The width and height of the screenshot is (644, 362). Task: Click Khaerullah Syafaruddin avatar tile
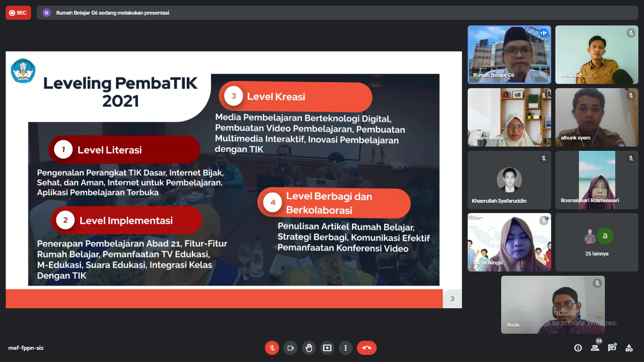click(x=509, y=180)
